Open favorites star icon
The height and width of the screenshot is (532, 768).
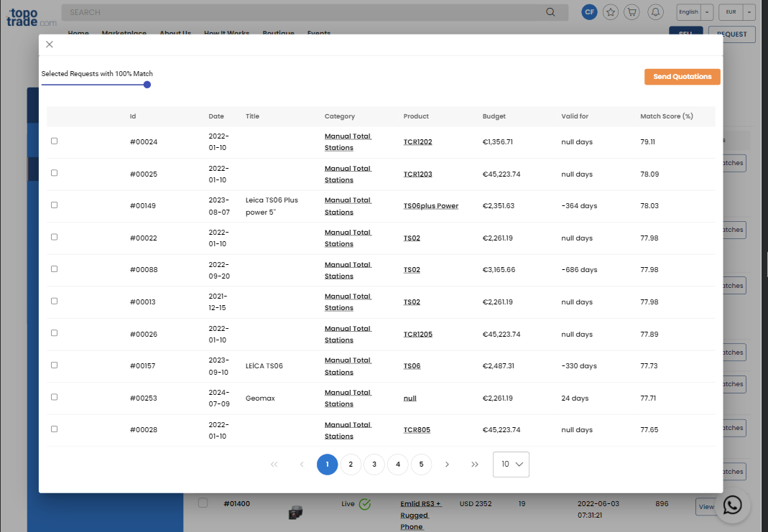pyautogui.click(x=610, y=12)
